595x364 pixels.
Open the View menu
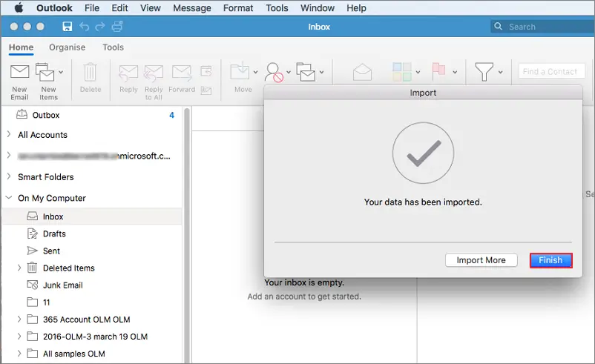[x=151, y=8]
